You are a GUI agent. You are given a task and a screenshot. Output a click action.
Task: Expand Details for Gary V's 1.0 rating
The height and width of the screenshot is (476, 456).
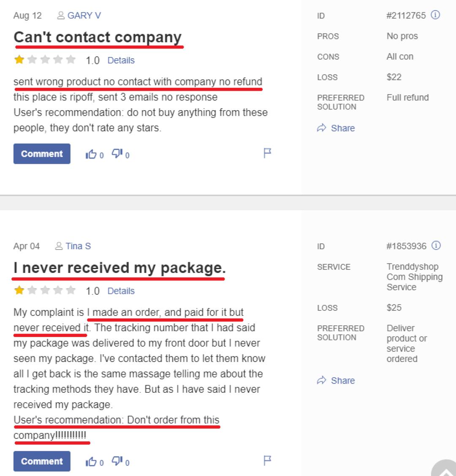click(121, 60)
